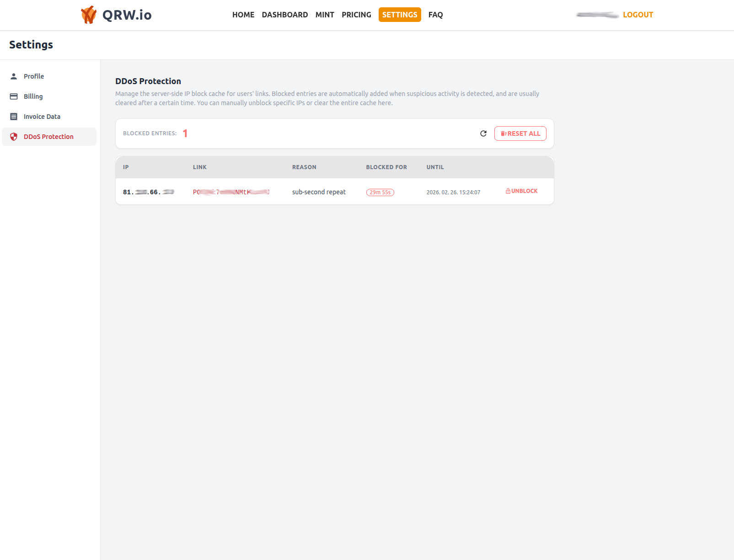The height and width of the screenshot is (560, 734).
Task: Click the Invoice Data receipt icon
Action: coord(14,117)
